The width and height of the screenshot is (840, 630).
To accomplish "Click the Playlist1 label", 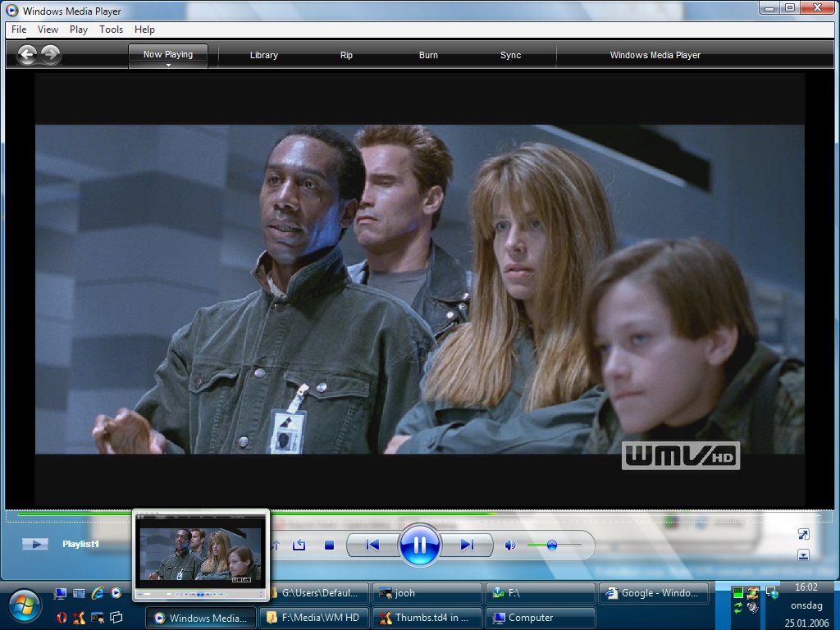I will tap(81, 544).
